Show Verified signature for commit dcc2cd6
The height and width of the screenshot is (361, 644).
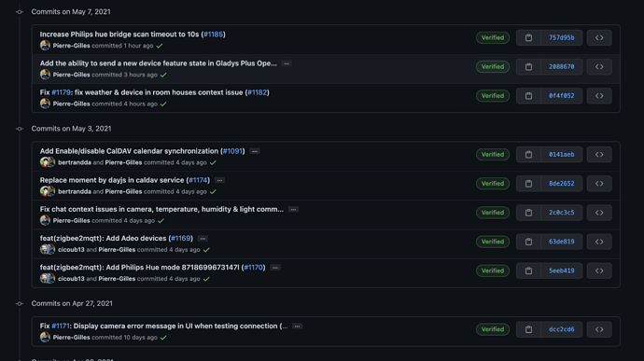pos(493,329)
